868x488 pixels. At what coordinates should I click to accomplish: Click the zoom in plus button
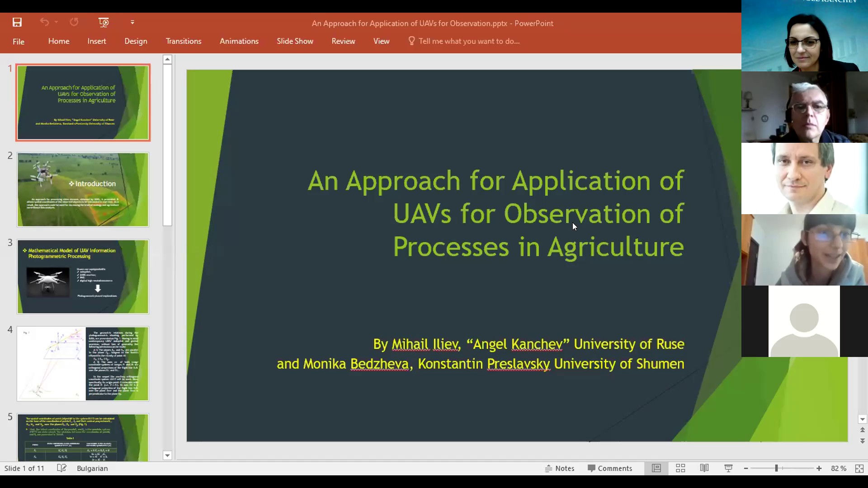819,469
